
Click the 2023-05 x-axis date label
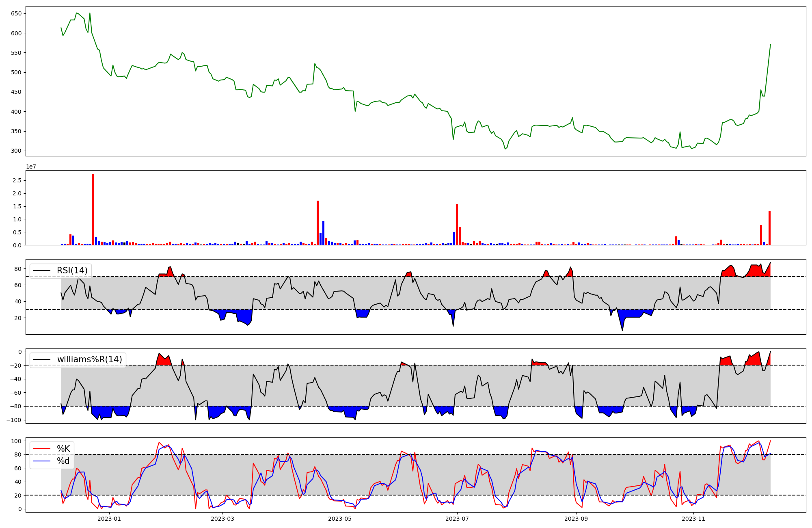pyautogui.click(x=340, y=519)
